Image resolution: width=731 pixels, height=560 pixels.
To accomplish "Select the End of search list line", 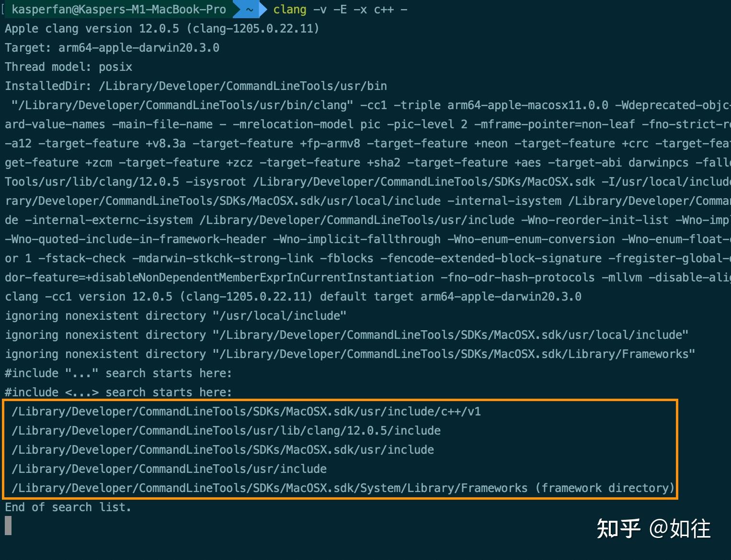I will tap(68, 507).
